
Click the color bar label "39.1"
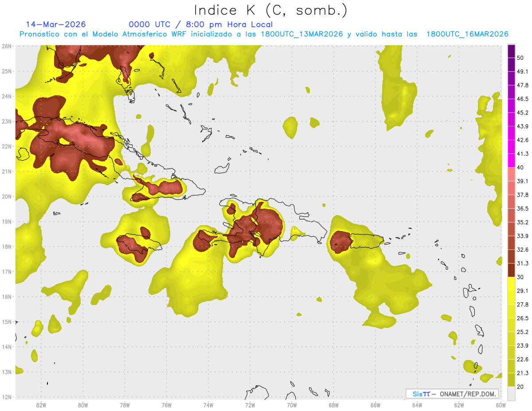click(x=523, y=181)
